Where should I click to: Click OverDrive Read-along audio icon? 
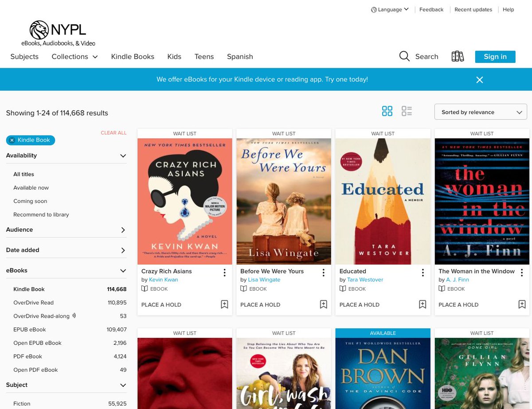pos(74,316)
